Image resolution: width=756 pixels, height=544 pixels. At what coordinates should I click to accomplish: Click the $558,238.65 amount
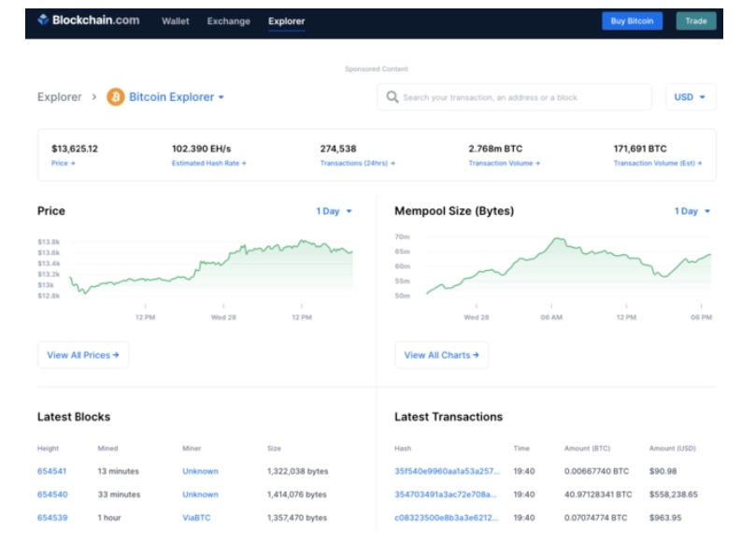(674, 494)
